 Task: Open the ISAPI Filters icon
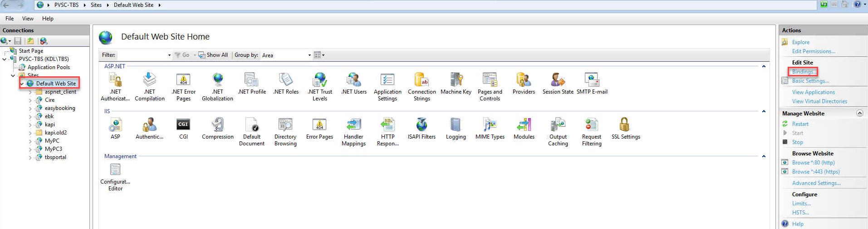click(x=422, y=125)
